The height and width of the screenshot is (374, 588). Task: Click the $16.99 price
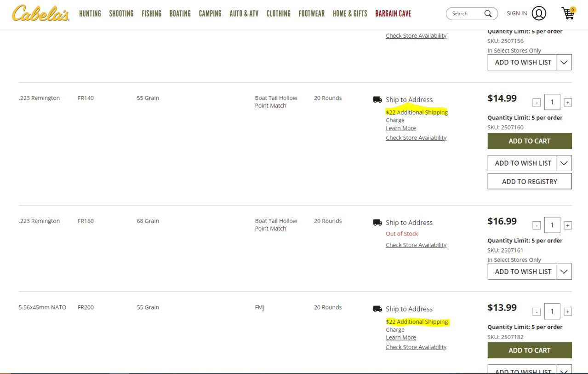(x=502, y=221)
